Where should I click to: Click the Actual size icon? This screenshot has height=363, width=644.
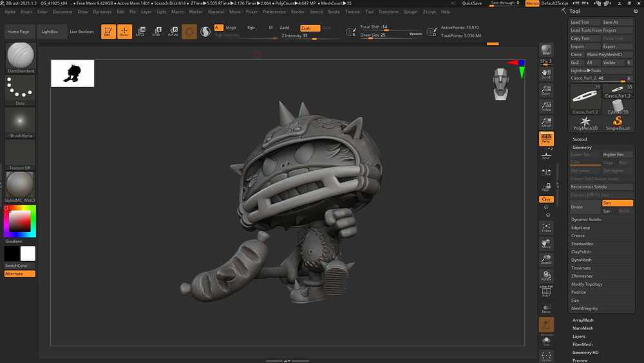tap(546, 106)
